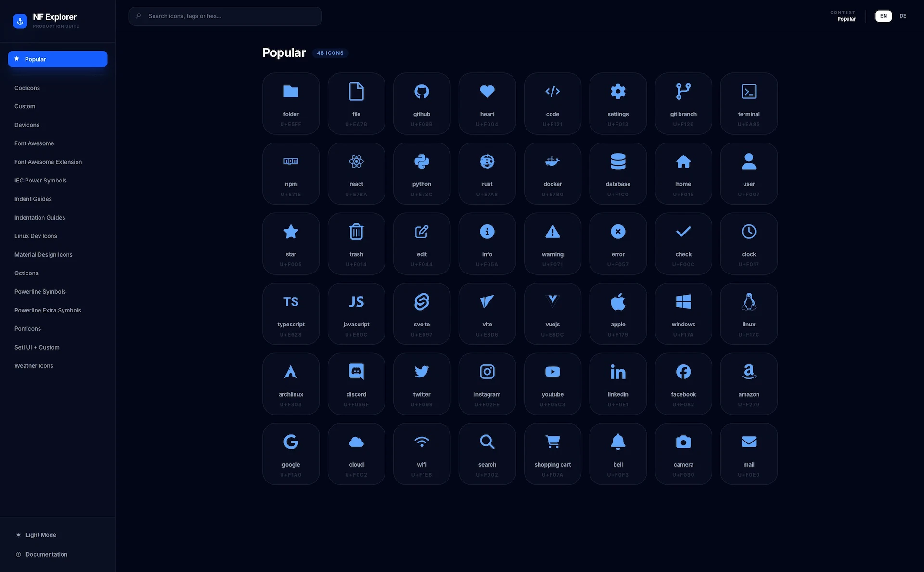Click the terminal icon card
The height and width of the screenshot is (572, 924).
[x=749, y=104]
